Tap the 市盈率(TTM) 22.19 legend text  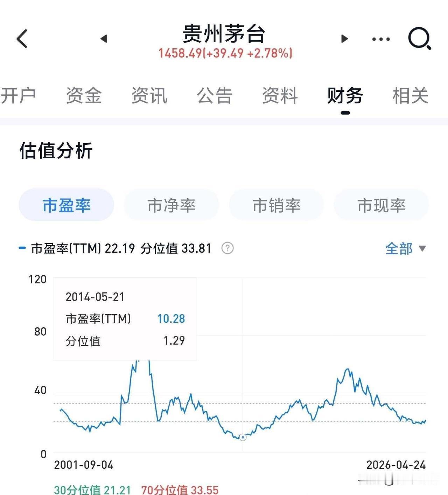pos(83,248)
